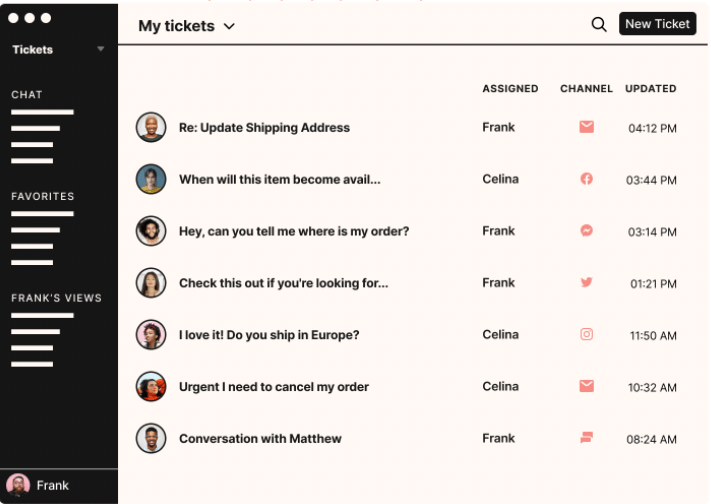The width and height of the screenshot is (711, 504).
Task: Sort tickets by Assigned column header
Action: click(510, 88)
